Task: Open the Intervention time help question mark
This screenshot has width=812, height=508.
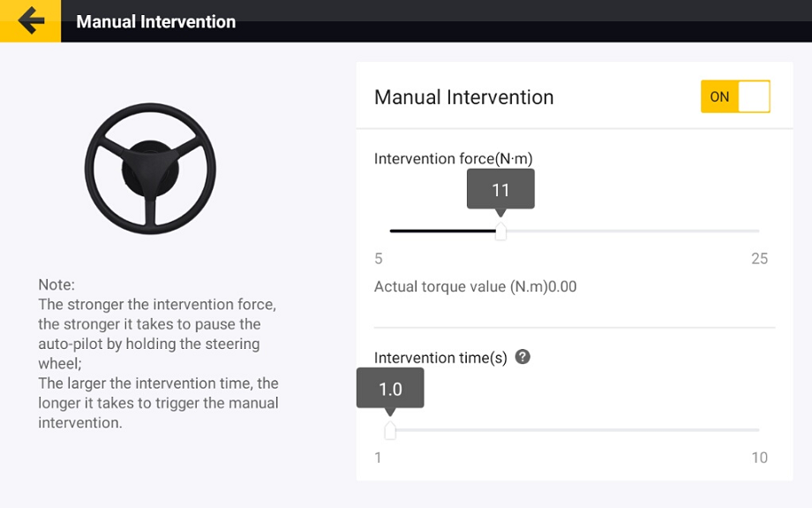Action: [x=523, y=357]
